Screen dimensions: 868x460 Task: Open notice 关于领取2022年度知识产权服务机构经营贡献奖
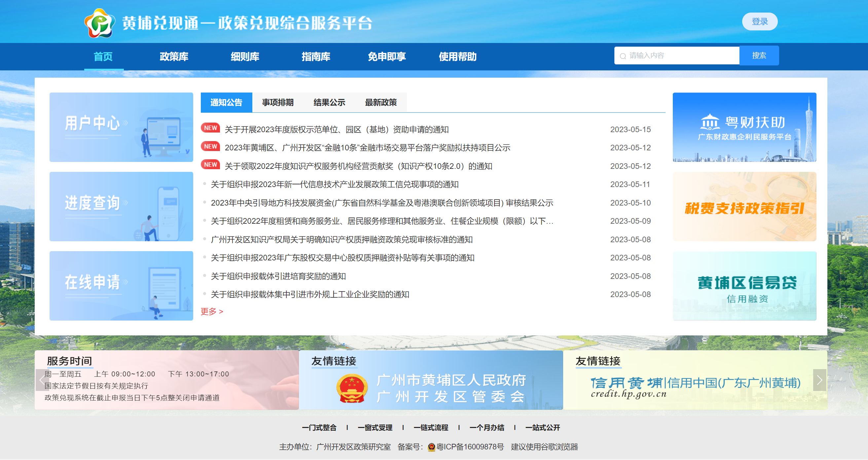point(358,166)
